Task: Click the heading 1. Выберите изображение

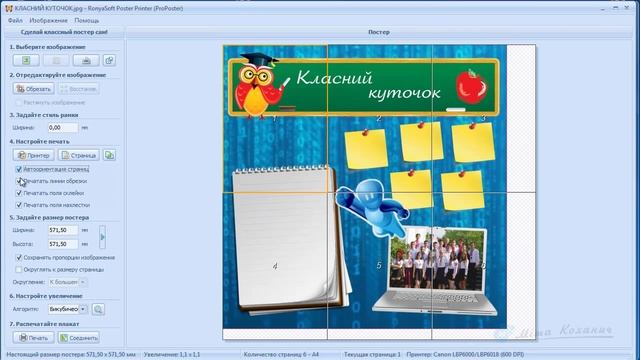Action: pos(48,47)
